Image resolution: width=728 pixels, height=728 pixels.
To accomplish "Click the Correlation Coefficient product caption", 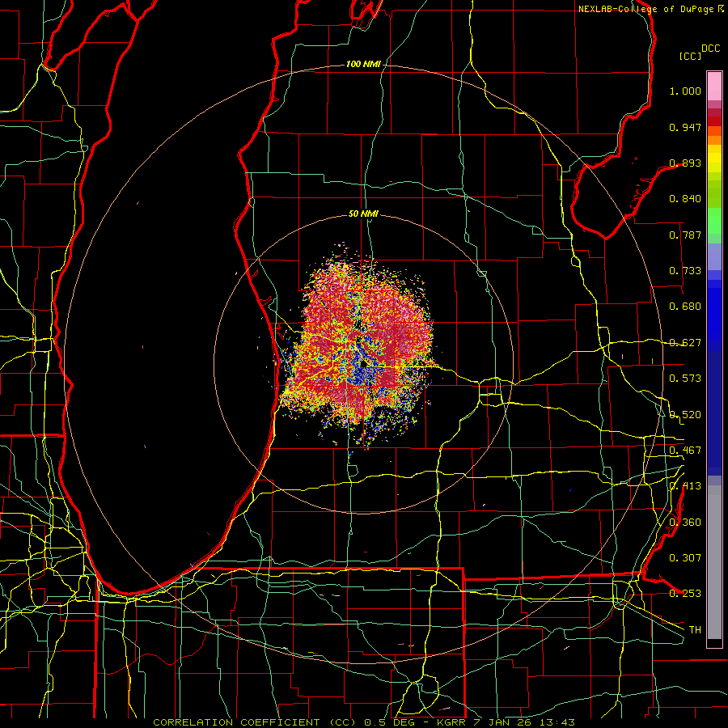I will click(x=363, y=722).
